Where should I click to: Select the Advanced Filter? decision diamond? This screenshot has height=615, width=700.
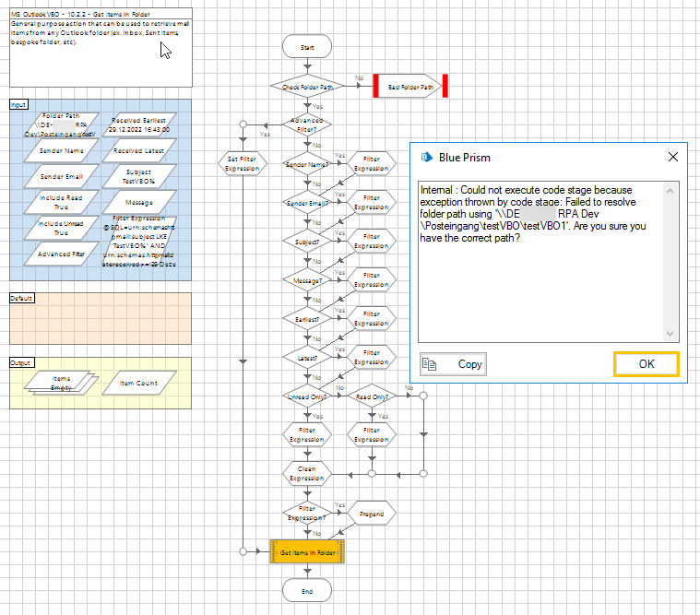click(x=307, y=125)
